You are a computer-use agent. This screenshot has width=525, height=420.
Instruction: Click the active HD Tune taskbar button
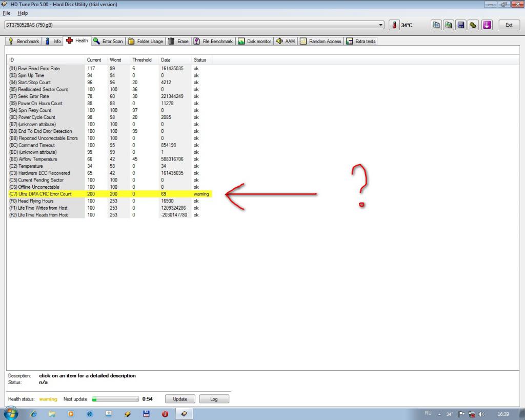tap(184, 414)
